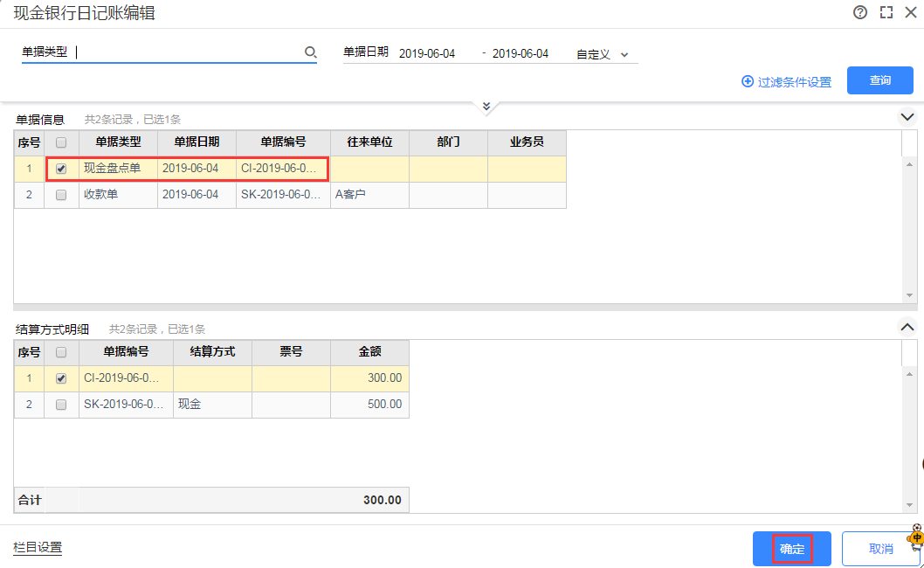924x568 pixels.
Task: Check the 收款单 row checkbox
Action: coord(61,195)
